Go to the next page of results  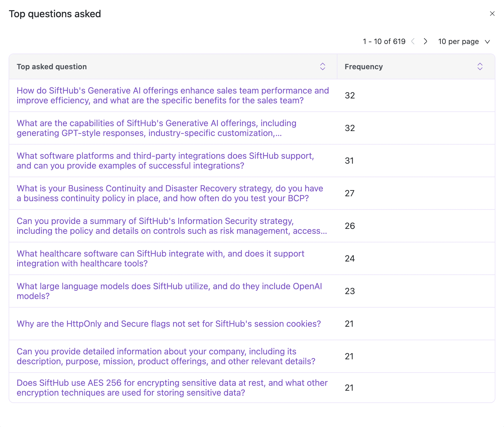tap(425, 41)
